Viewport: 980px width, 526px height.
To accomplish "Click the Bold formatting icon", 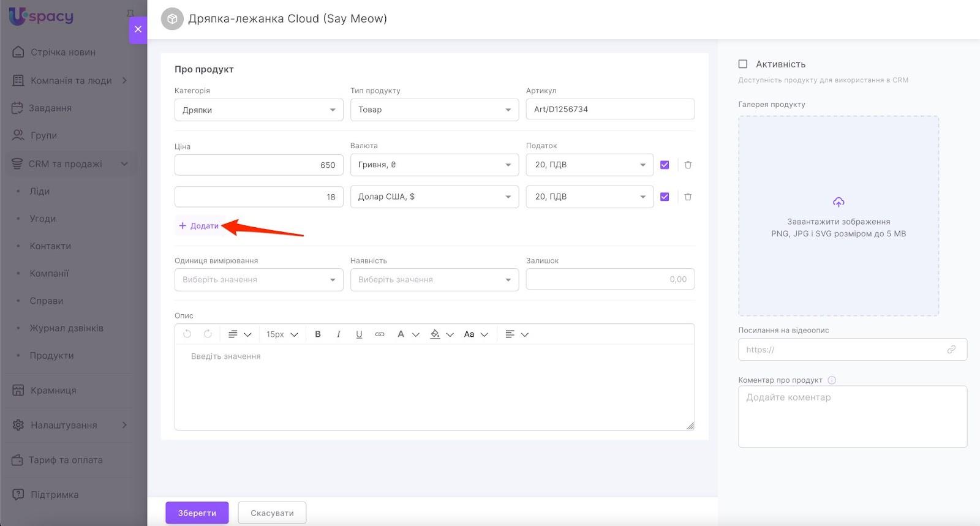I will coord(317,334).
